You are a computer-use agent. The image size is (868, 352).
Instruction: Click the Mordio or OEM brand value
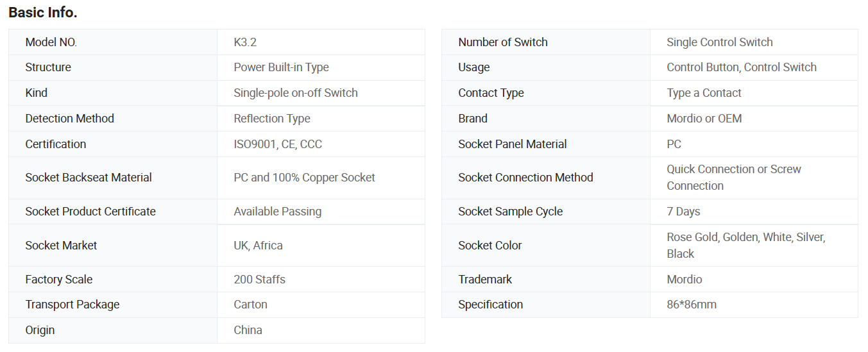(x=704, y=119)
